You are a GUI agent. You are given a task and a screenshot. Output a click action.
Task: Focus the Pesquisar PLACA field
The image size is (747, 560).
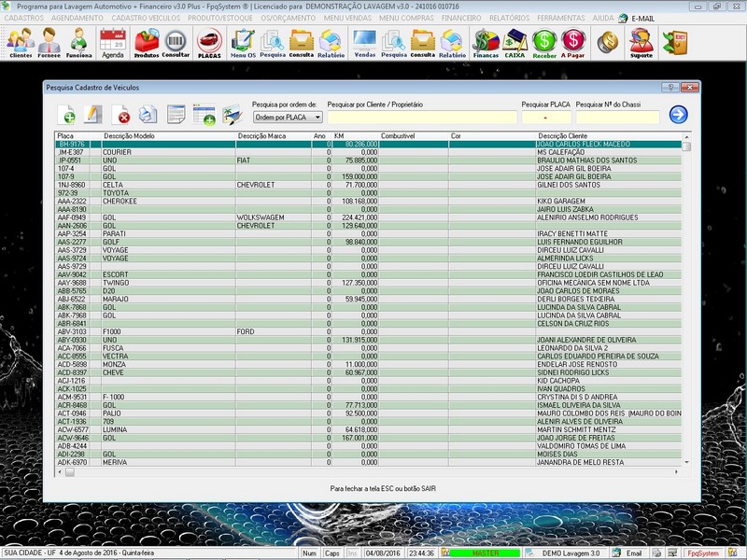coord(546,118)
